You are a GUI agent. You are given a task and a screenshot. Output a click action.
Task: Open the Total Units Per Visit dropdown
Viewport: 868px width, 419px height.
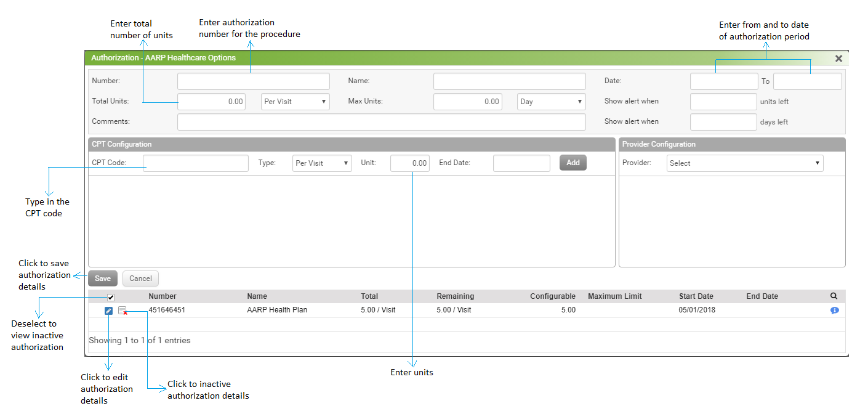click(295, 102)
